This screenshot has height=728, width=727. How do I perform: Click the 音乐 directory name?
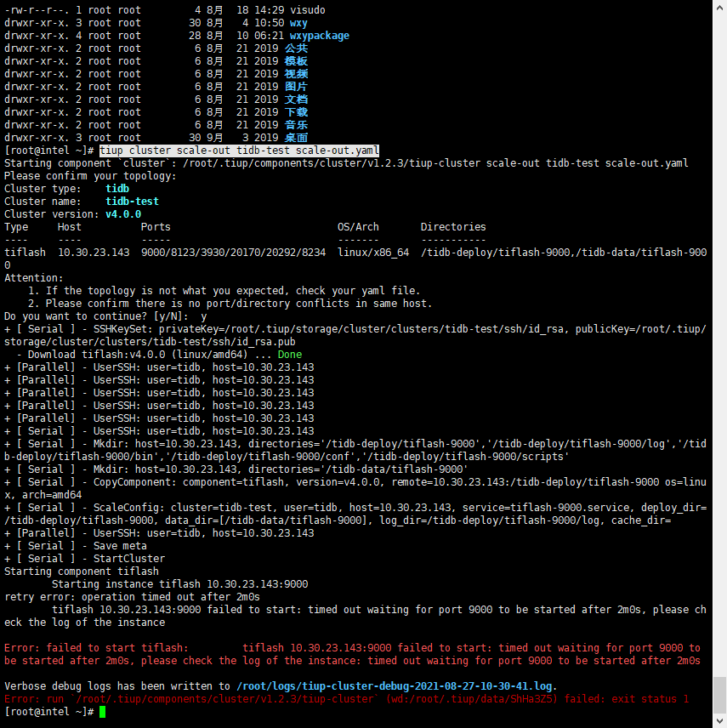296,125
